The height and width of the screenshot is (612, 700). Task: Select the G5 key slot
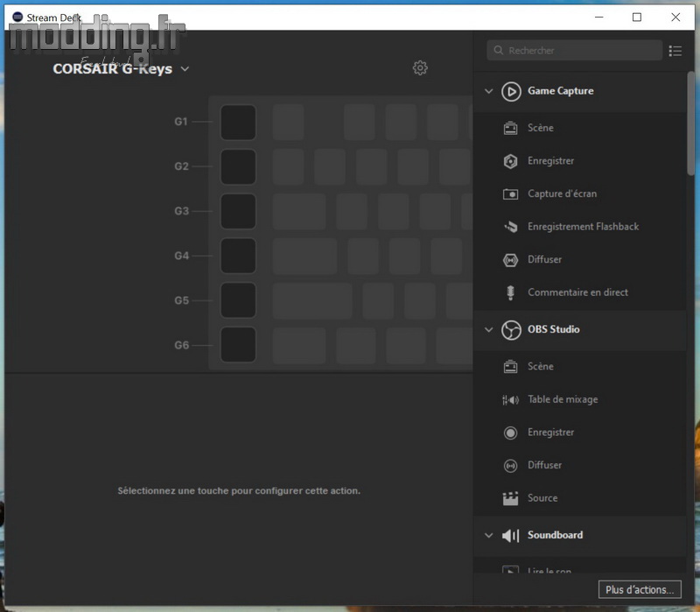238,300
